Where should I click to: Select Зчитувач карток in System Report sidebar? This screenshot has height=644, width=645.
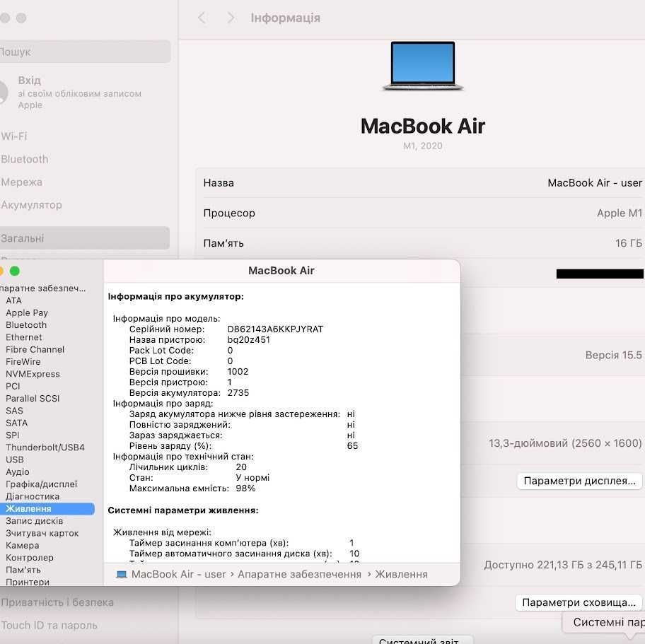pyautogui.click(x=42, y=534)
